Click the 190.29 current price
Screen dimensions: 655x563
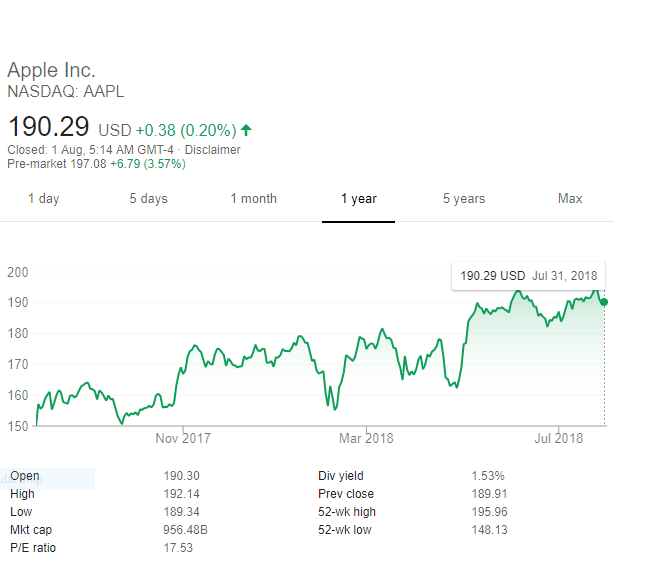48,127
